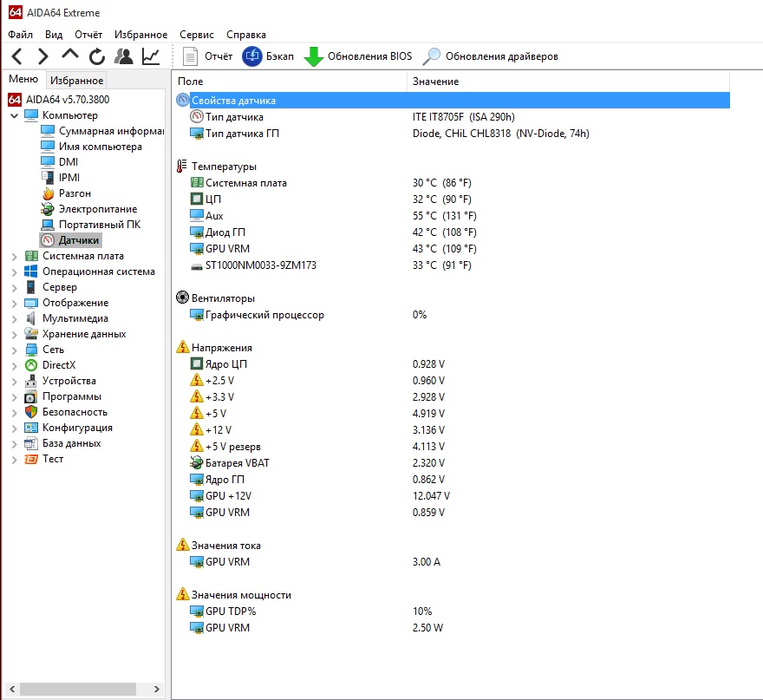Open the graph line chart icon
763x700 pixels.
coord(151,56)
